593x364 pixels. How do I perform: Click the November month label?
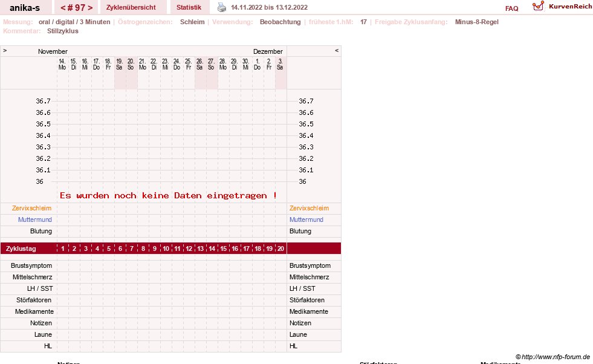(53, 51)
